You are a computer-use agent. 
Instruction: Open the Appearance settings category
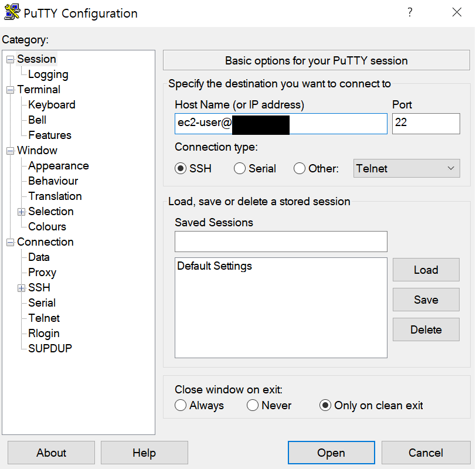coord(58,166)
